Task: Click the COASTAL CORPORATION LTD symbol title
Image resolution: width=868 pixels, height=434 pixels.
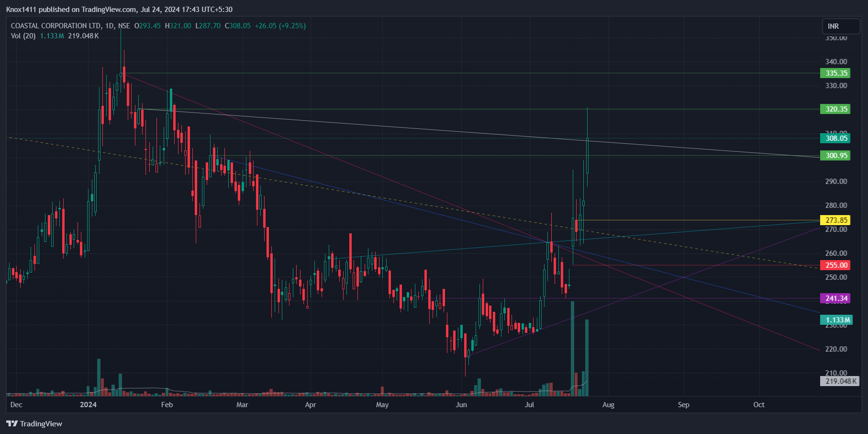Action: click(56, 26)
